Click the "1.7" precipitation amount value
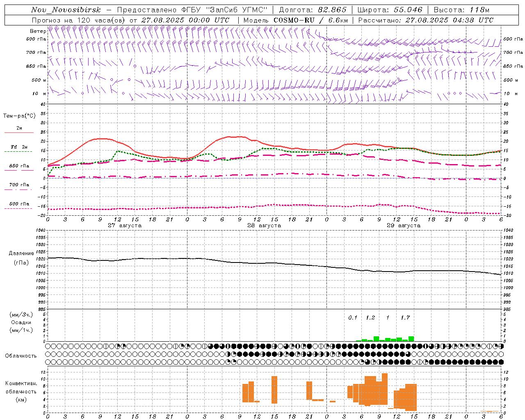This screenshot has width=525, height=420. pos(405,317)
